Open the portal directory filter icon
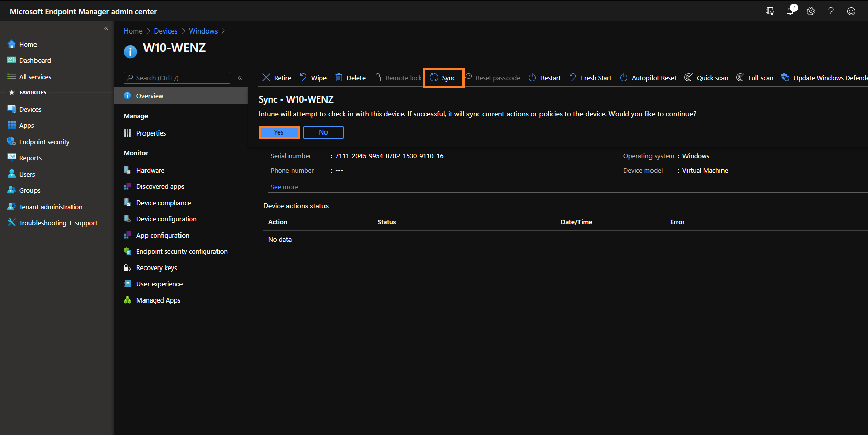Image resolution: width=868 pixels, height=435 pixels. coord(770,11)
